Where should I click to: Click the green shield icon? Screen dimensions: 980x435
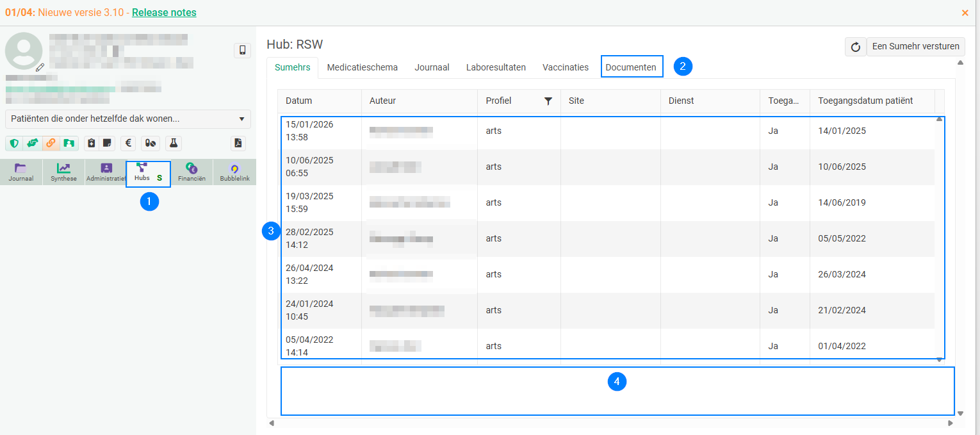point(13,144)
